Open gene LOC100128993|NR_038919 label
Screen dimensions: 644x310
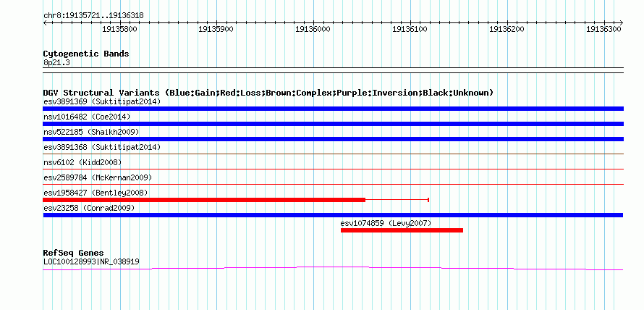[91, 261]
